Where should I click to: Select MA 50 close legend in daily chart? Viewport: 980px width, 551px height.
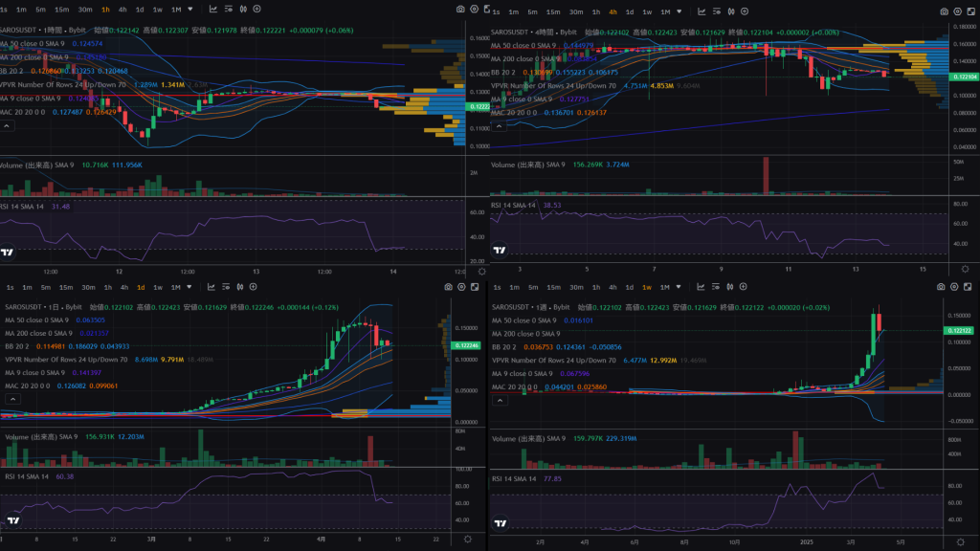tap(37, 320)
